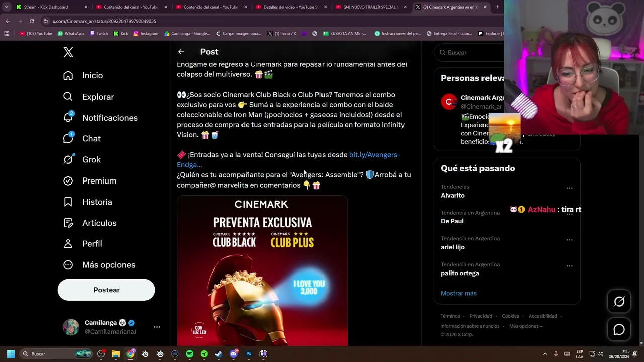Image resolution: width=644 pixels, height=362 pixels.
Task: Click Camilanga profile avatar
Action: tap(71, 327)
